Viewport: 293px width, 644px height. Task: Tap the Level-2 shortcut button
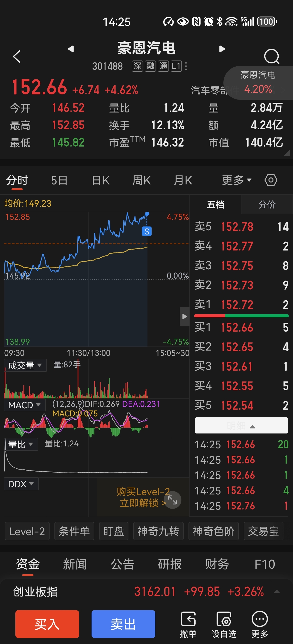(x=27, y=531)
